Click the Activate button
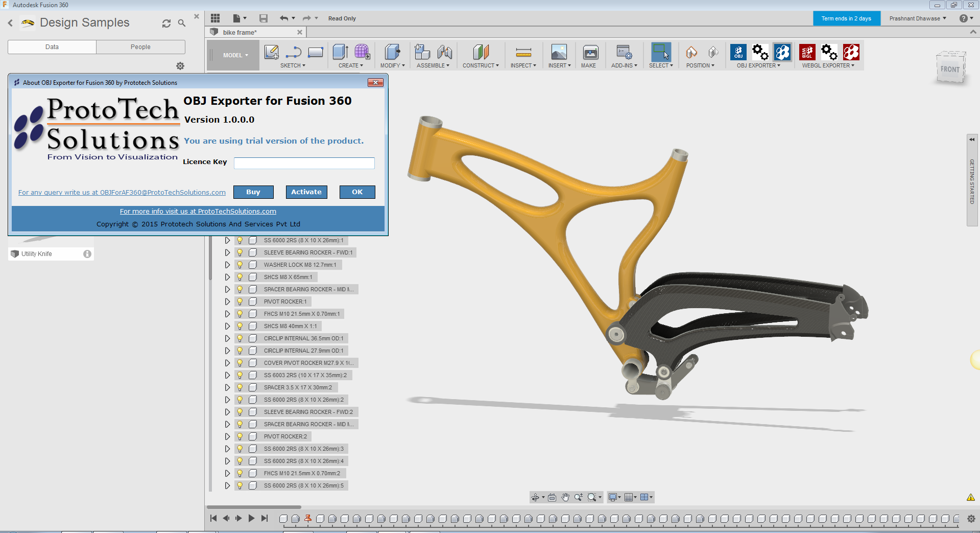 click(x=306, y=192)
